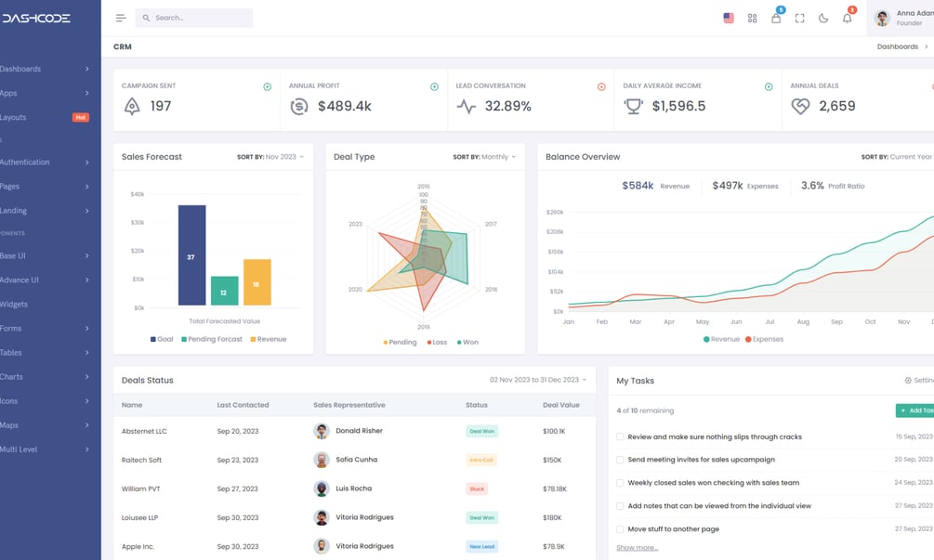
Task: Click Deal Won badge for Absternet LLC
Action: (x=482, y=432)
